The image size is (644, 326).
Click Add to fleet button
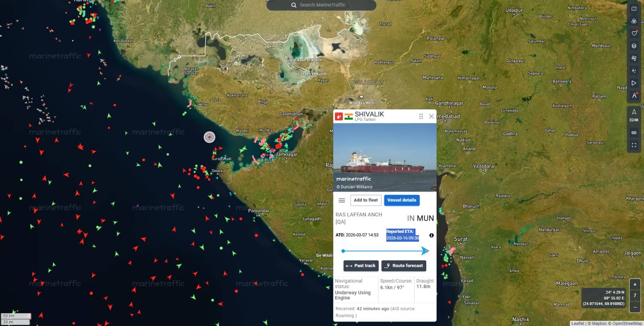pos(365,200)
